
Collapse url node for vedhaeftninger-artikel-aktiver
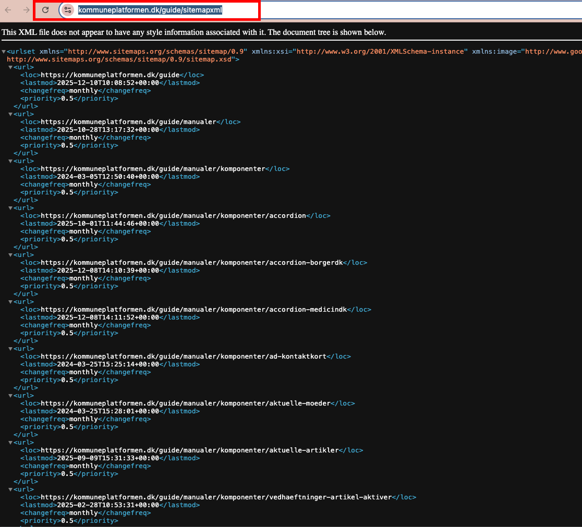(x=10, y=490)
